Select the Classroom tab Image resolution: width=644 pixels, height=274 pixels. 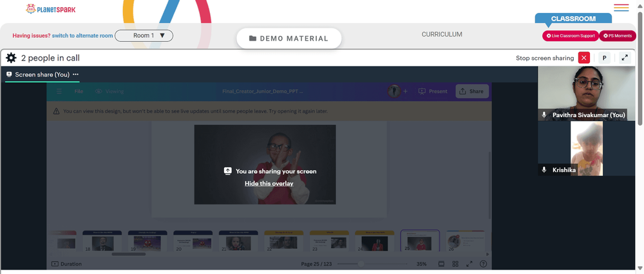(x=573, y=19)
